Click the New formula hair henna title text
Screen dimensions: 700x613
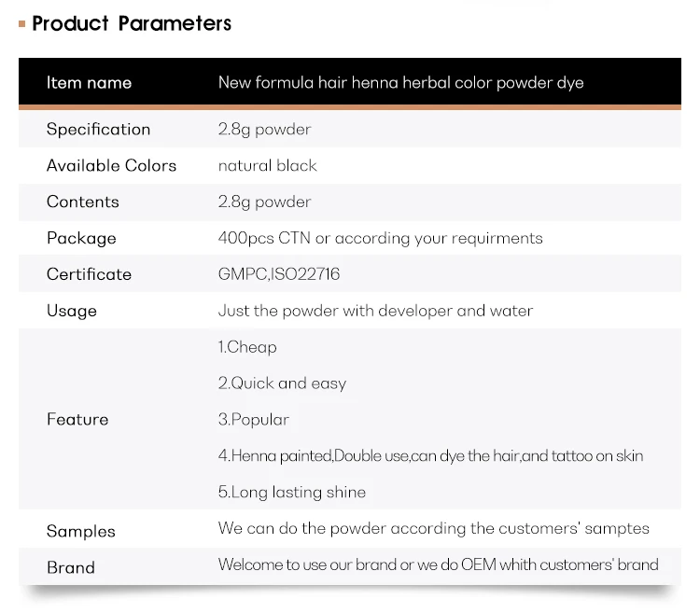click(x=400, y=83)
